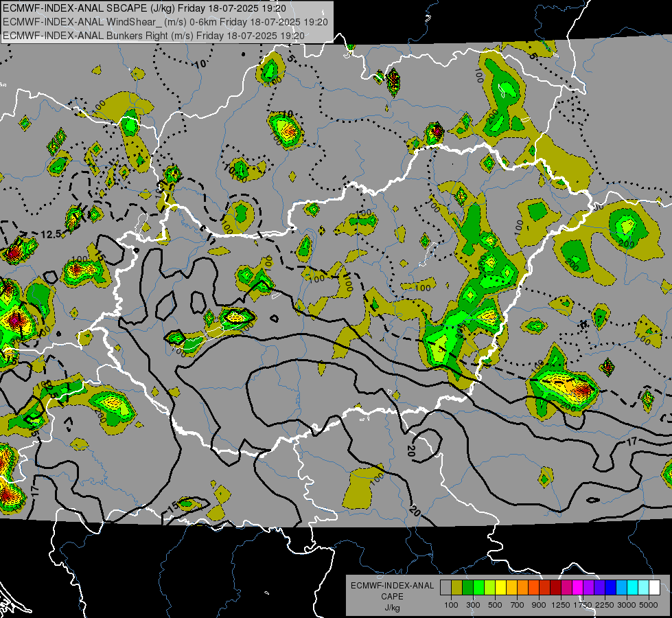Screen dimensions: 672x618
Task: Click the 3000 label under the legend
Action: pyautogui.click(x=627, y=605)
